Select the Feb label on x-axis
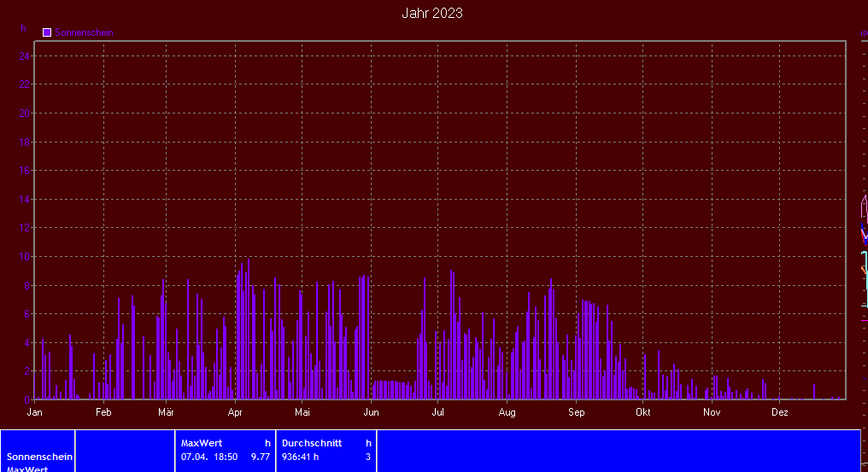Viewport: 868px width, 472px height. (x=103, y=412)
